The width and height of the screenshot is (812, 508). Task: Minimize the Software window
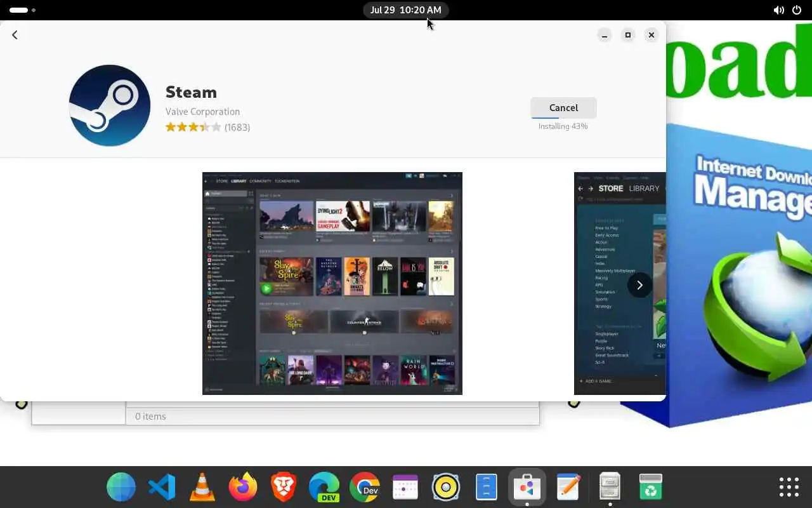point(605,35)
